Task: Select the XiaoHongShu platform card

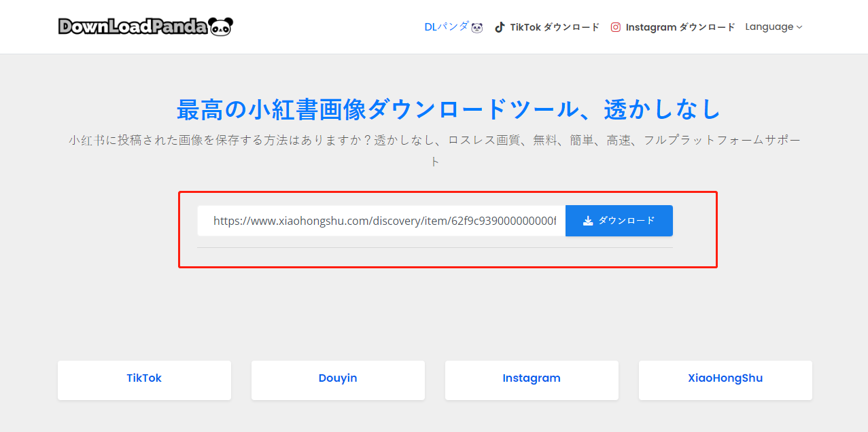Action: coord(725,380)
